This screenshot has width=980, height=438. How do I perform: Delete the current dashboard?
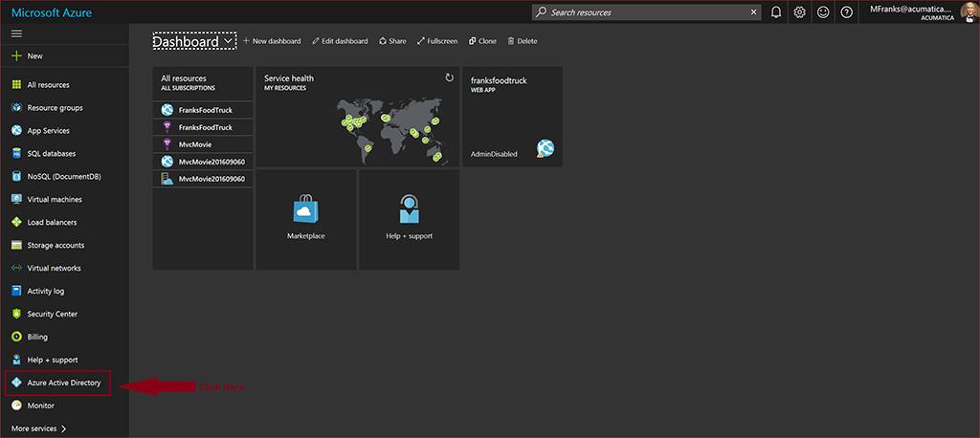click(522, 41)
